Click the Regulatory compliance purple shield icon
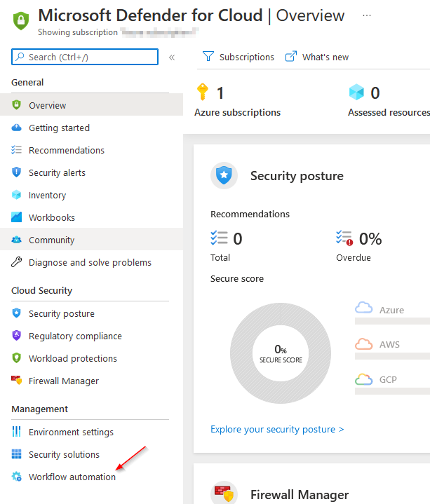The width and height of the screenshot is (430, 504). [16, 336]
